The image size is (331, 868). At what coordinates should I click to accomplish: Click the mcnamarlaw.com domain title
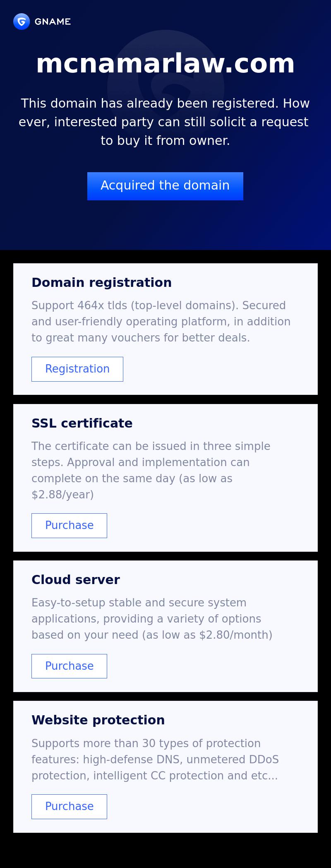tap(165, 63)
